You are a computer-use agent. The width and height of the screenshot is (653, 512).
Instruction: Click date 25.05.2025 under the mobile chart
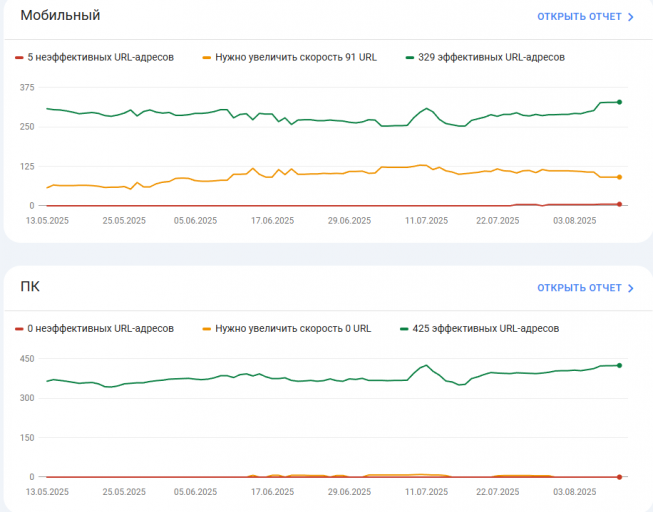pyautogui.click(x=124, y=221)
